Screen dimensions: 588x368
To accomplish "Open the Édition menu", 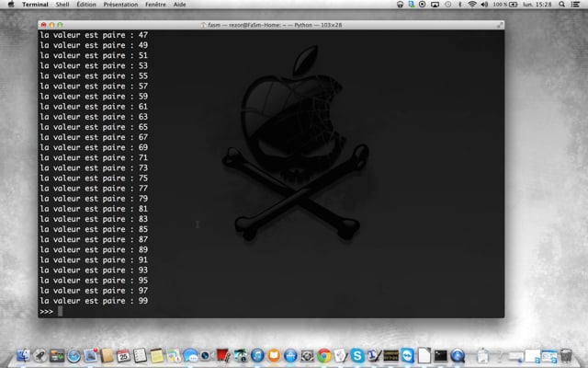I will click(x=86, y=5).
